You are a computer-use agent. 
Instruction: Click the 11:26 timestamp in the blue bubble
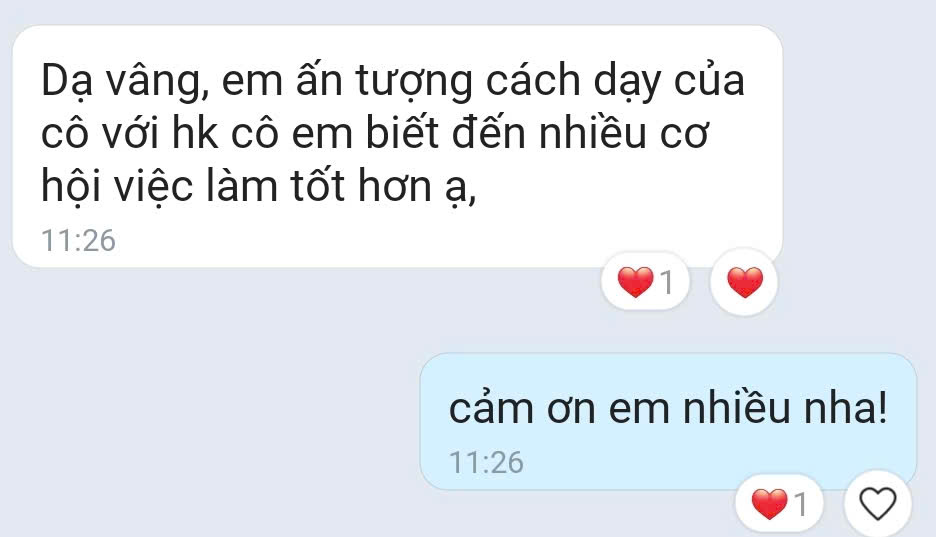point(486,462)
